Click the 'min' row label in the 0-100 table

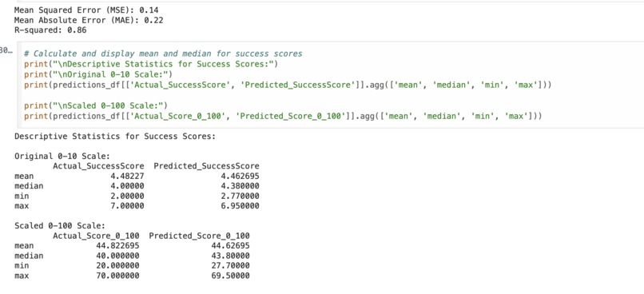(x=22, y=266)
